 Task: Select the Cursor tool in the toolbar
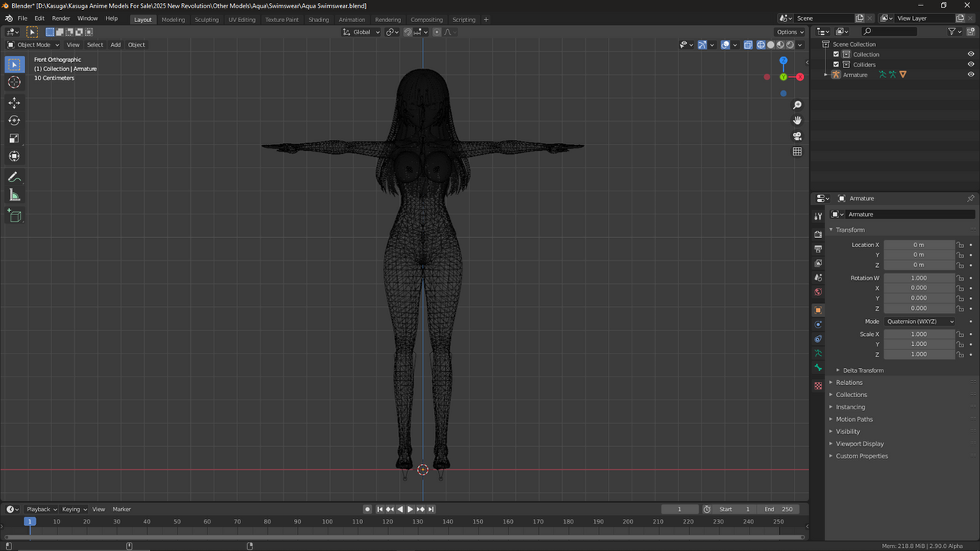pyautogui.click(x=15, y=82)
